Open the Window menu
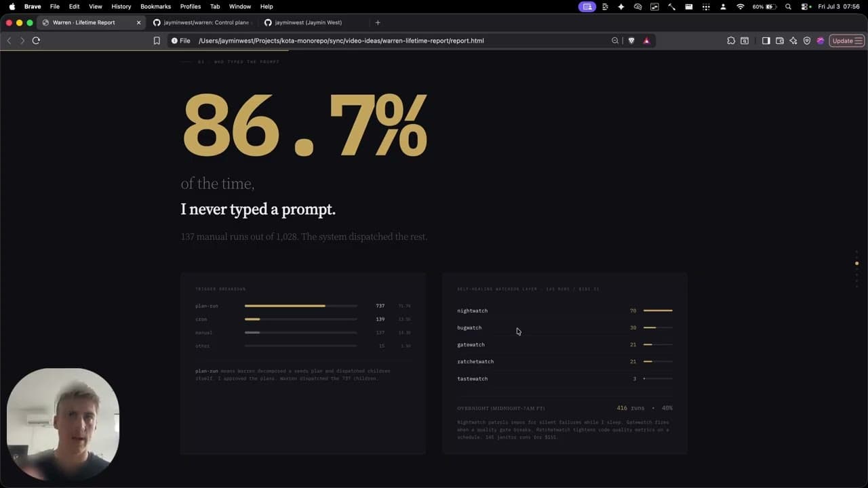This screenshot has width=868, height=488. (240, 6)
